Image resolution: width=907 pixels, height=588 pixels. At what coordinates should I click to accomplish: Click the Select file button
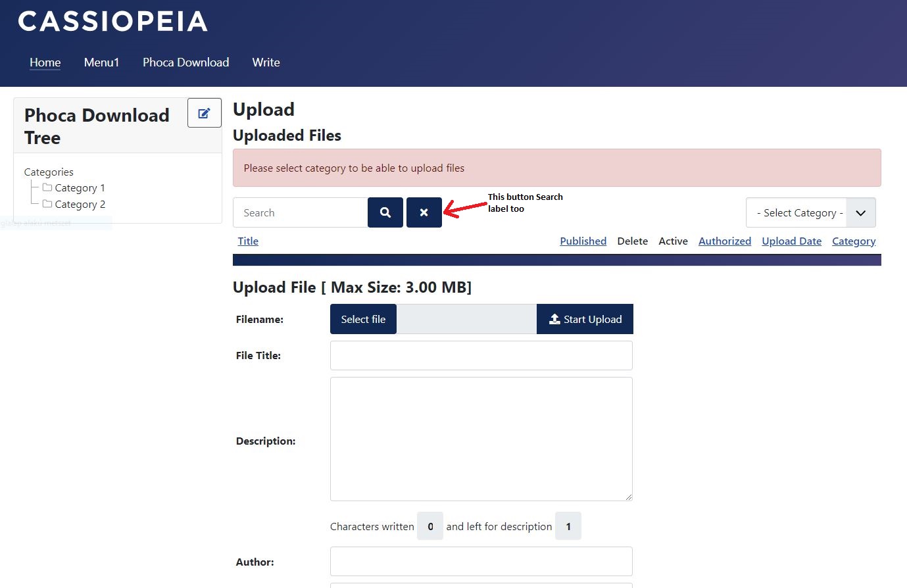pos(363,319)
